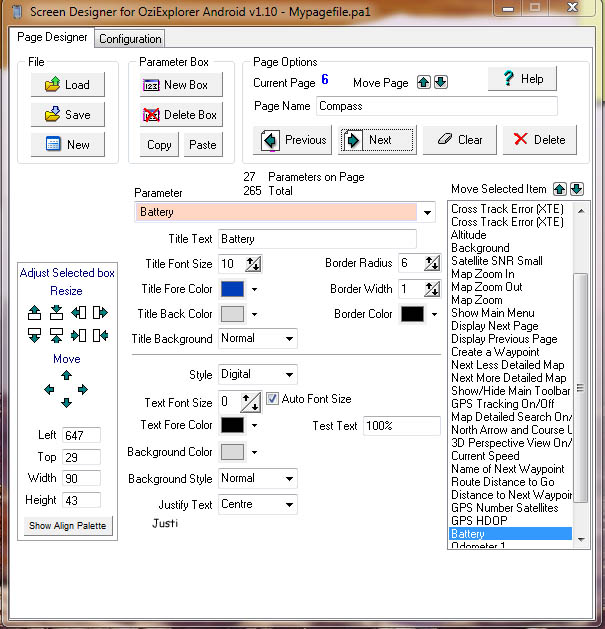
Task: Click the Delete Box button
Action: coord(181,115)
